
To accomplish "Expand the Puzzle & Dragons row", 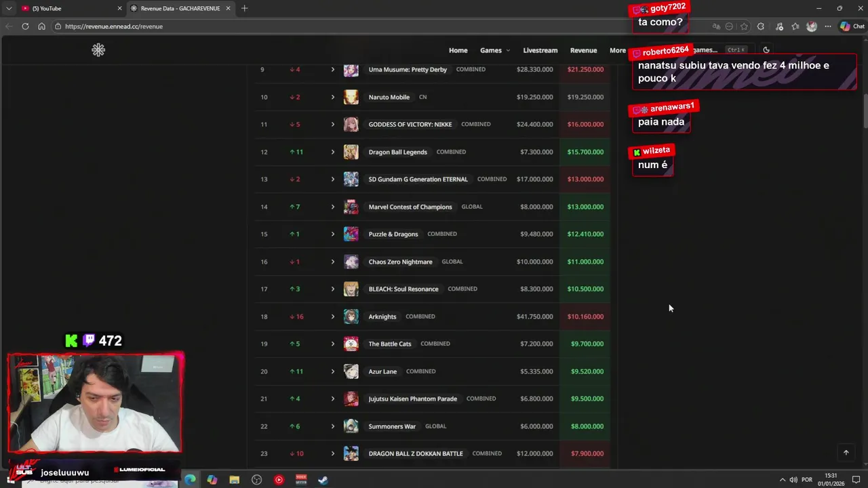I will [333, 235].
